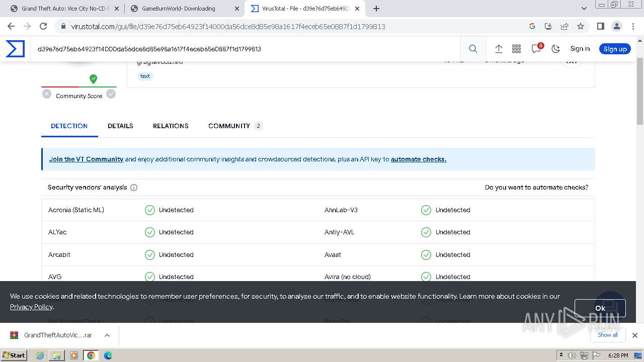644x362 pixels.
Task: Click the automate checks link
Action: [419, 159]
